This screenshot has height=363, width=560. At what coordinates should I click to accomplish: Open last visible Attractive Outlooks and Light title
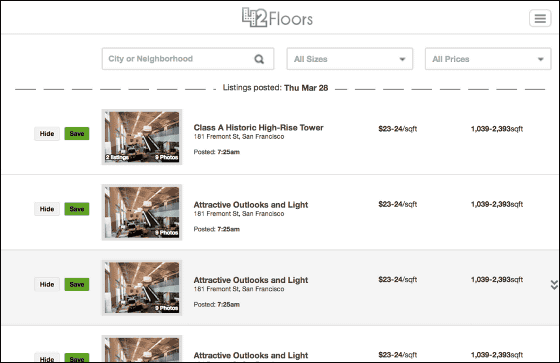251,355
